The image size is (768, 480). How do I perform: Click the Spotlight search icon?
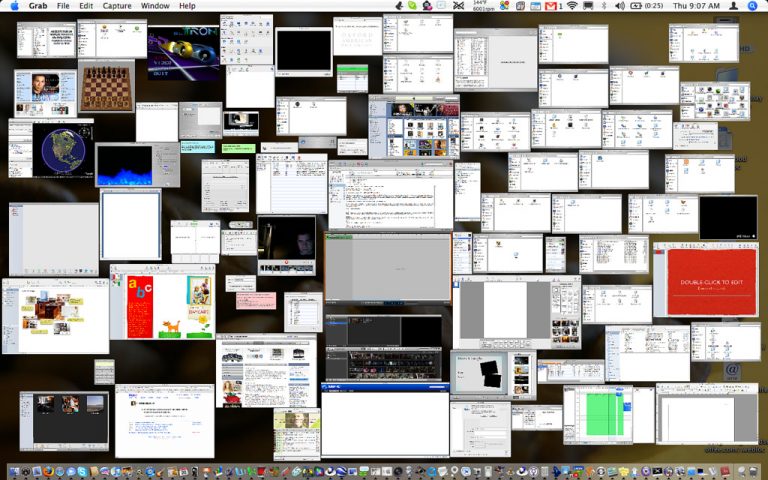tap(751, 6)
